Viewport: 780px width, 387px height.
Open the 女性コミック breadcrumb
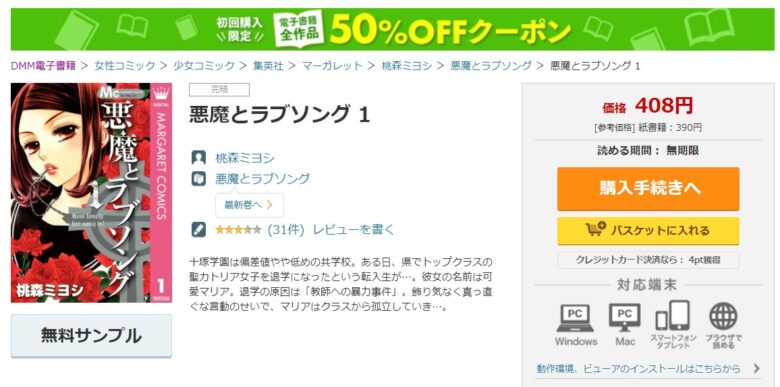pos(124,66)
